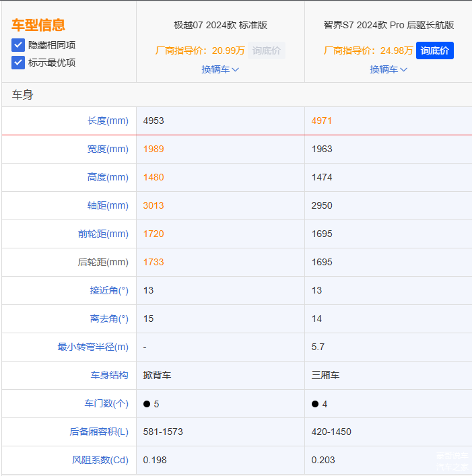Viewport: 472px width, 476px height.
Task: Select the 15 departure angle value
Action: tap(148, 318)
